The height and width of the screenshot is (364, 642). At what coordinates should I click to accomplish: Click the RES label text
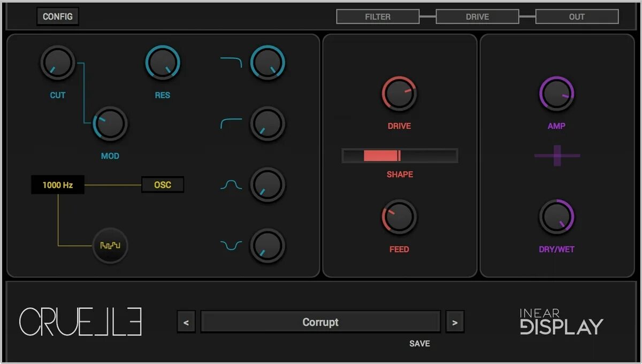pyautogui.click(x=163, y=95)
